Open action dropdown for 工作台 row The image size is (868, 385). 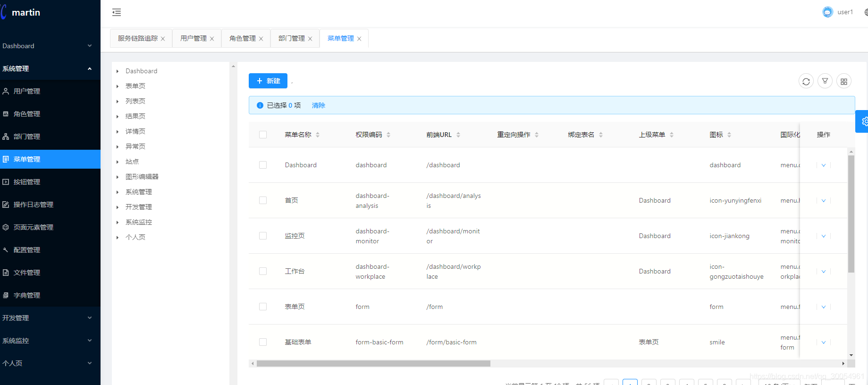point(824,271)
